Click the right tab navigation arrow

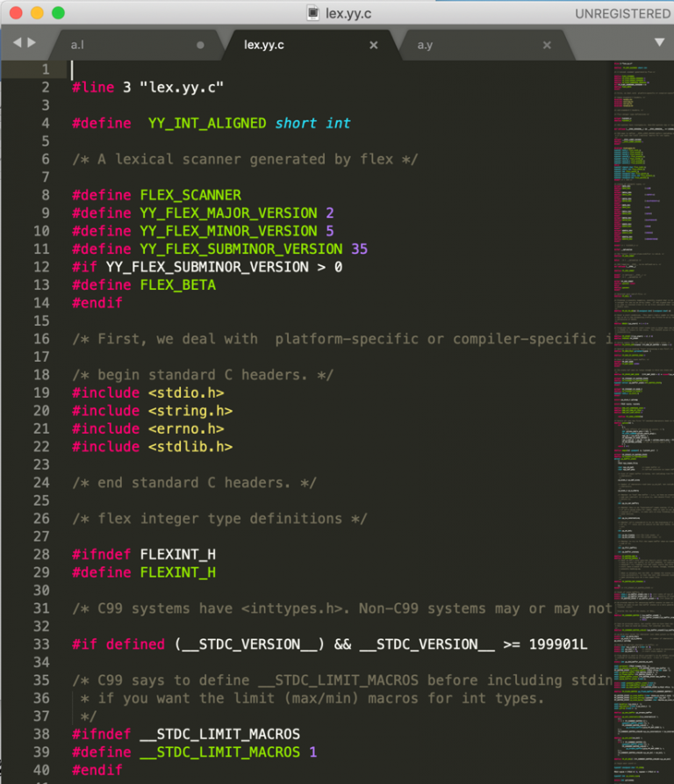(32, 42)
